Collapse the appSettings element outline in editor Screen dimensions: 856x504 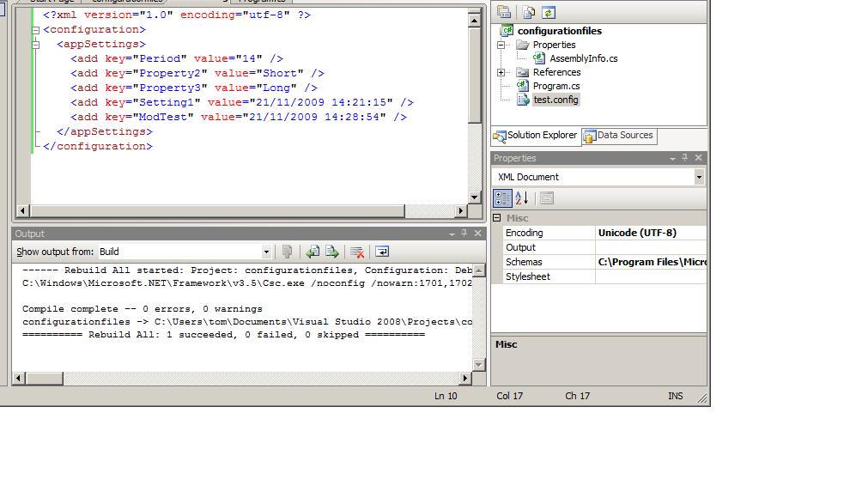pyautogui.click(x=35, y=45)
